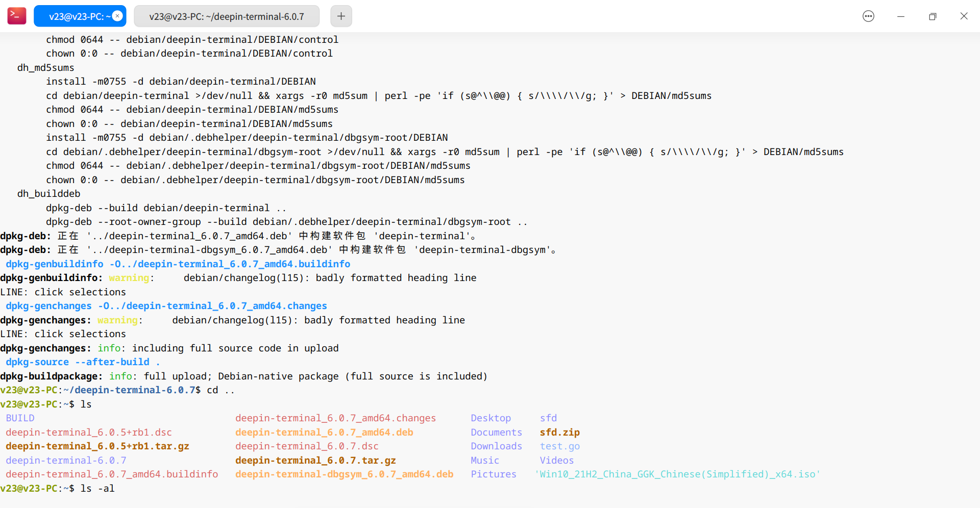
Task: Click the Music directory name
Action: (x=485, y=461)
